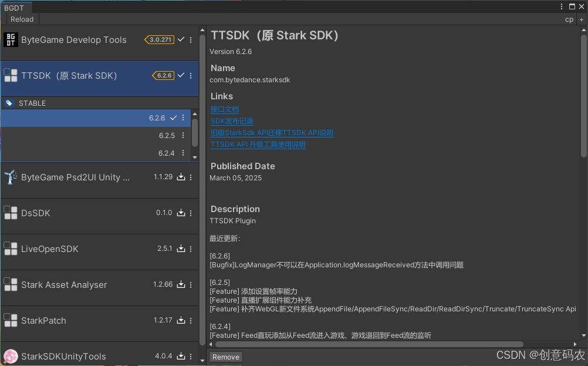Image resolution: width=588 pixels, height=366 pixels.
Task: Click the cp toolbar button
Action: click(569, 19)
